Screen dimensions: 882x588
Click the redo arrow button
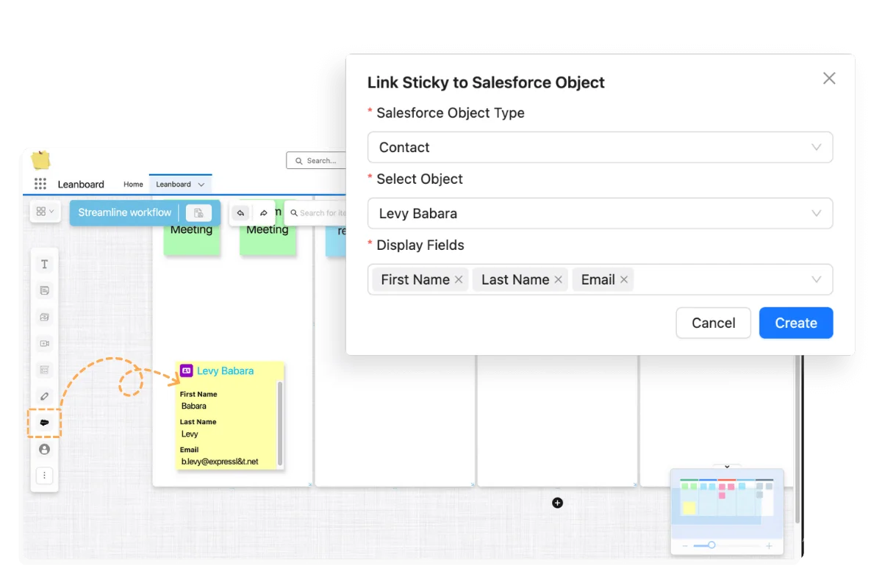[x=263, y=212]
